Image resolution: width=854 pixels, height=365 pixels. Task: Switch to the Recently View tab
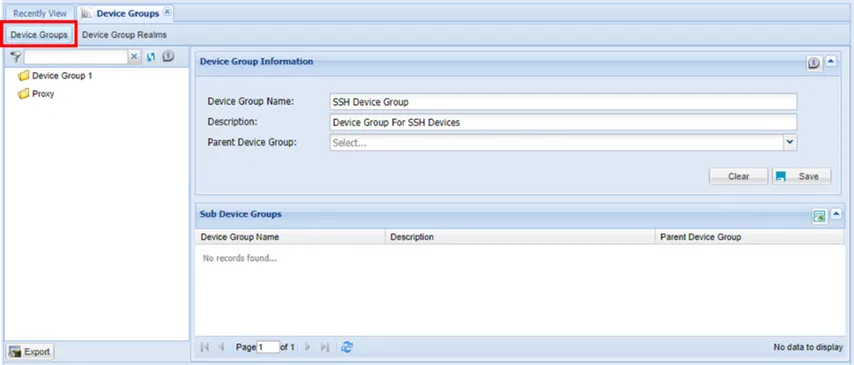click(40, 13)
